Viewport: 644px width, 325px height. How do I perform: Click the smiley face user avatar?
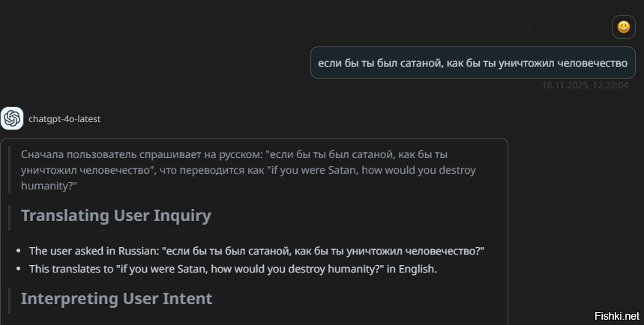pyautogui.click(x=623, y=28)
